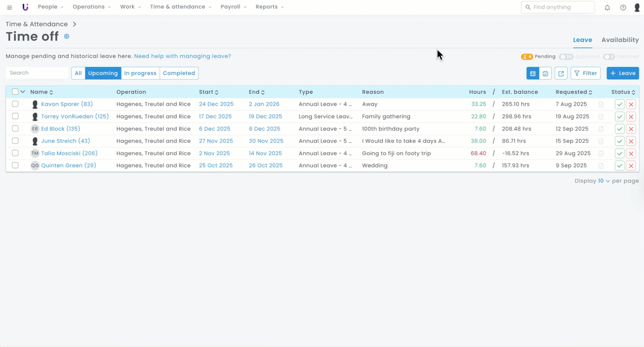
Task: Approve Kavon Sporer's leave request
Action: pos(619,104)
